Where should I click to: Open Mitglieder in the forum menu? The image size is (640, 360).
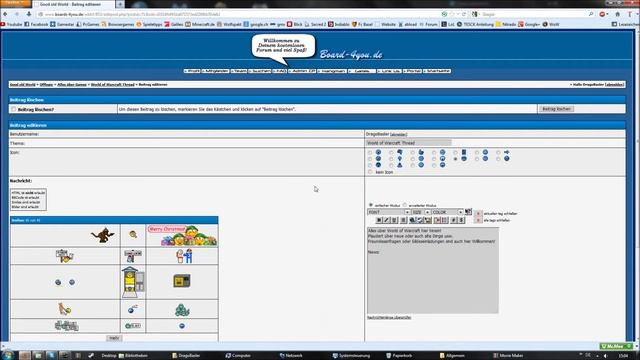[x=216, y=71]
